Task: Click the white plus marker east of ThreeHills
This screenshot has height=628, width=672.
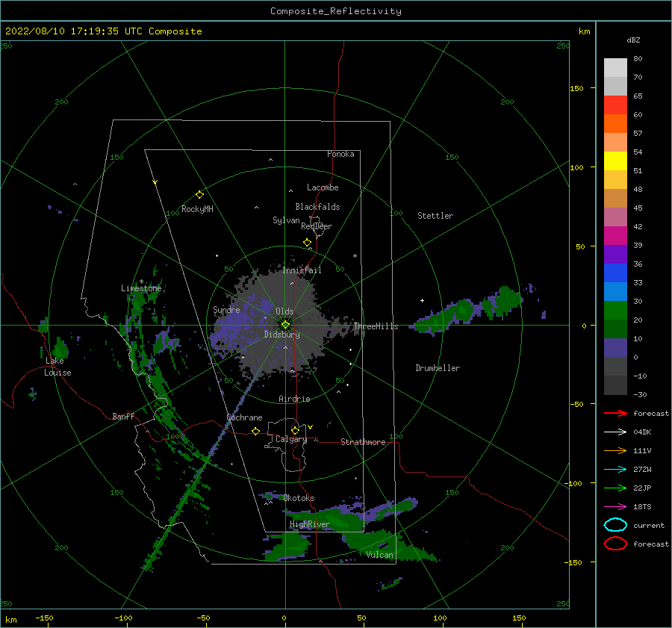Action: [422, 300]
